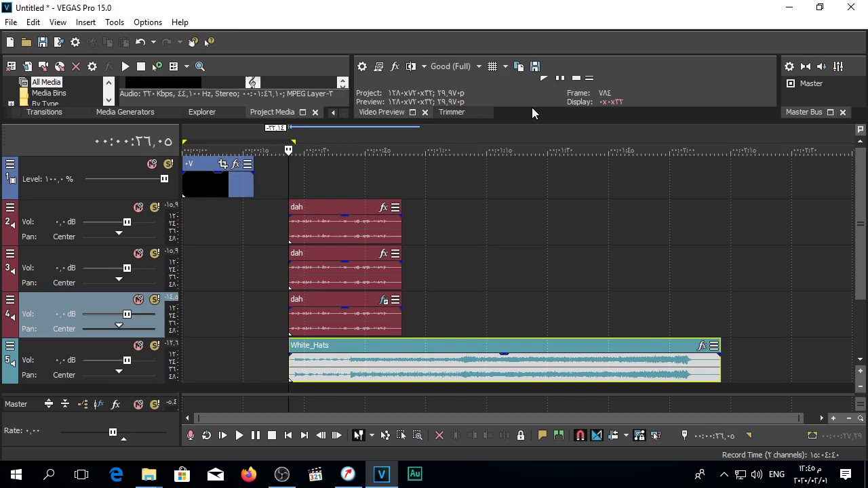Open track 2 hamburger menu
The height and width of the screenshot is (488, 868).
pos(10,207)
